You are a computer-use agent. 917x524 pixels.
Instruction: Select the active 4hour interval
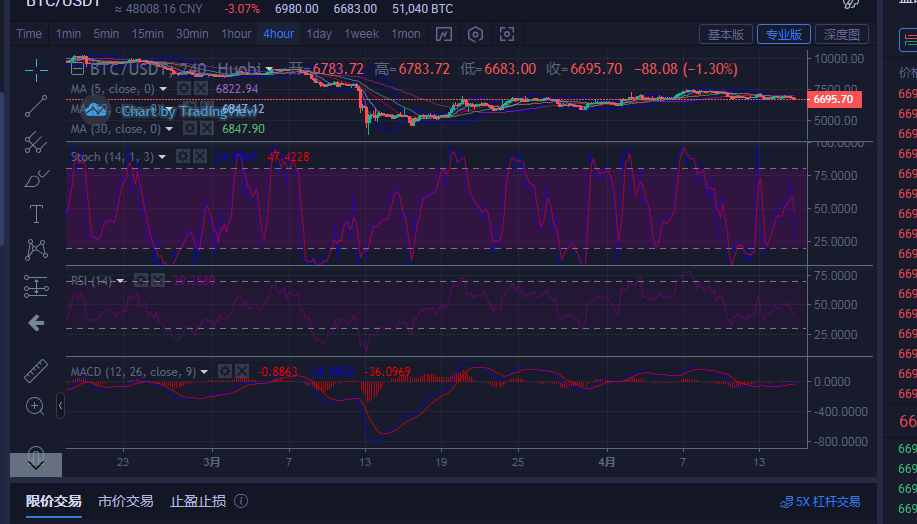[278, 34]
